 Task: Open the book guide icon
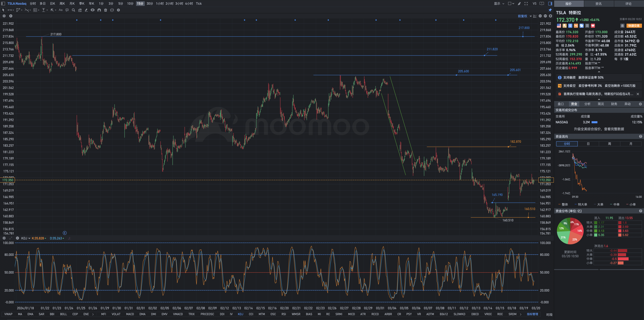click(x=542, y=4)
